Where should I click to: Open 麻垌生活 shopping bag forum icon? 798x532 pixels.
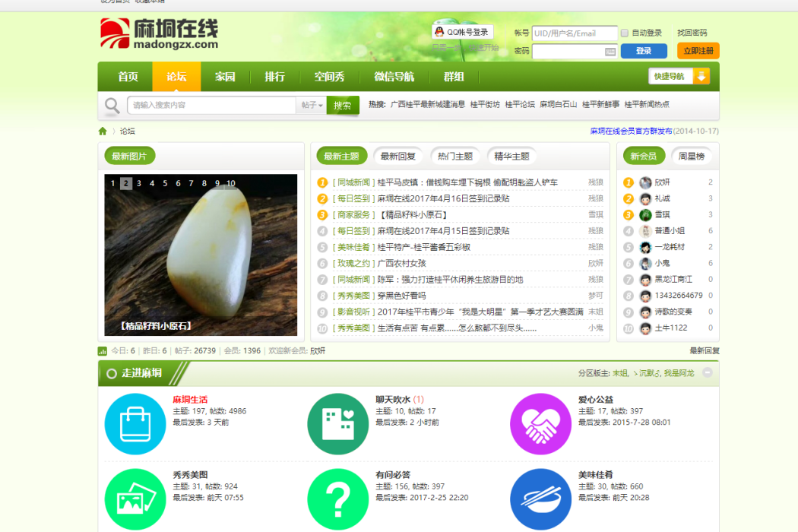[135, 423]
